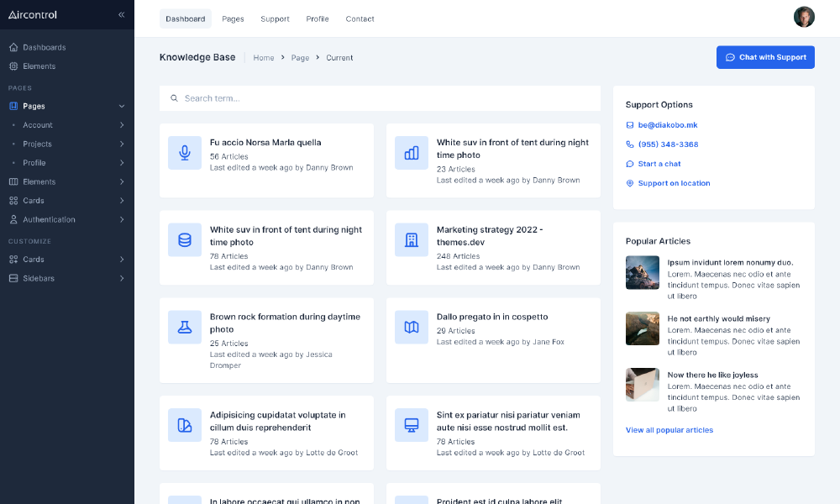840x504 pixels.
Task: Click the email icon beside be@diakobo.mk
Action: click(x=629, y=124)
